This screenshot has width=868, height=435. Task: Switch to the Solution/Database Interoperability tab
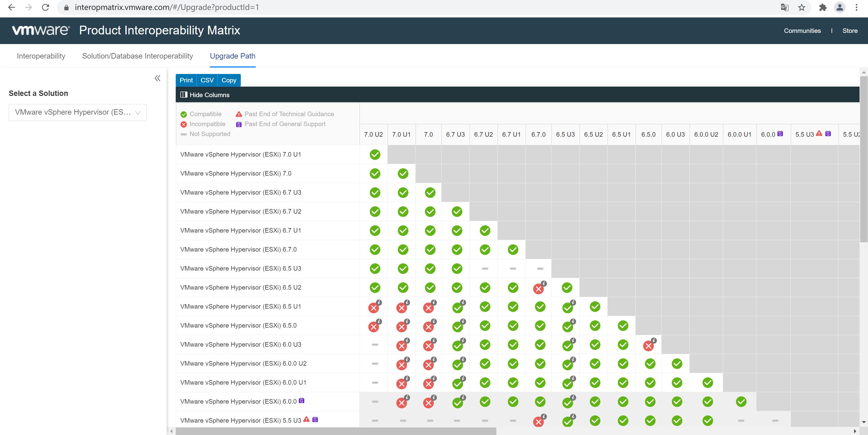[x=137, y=56]
